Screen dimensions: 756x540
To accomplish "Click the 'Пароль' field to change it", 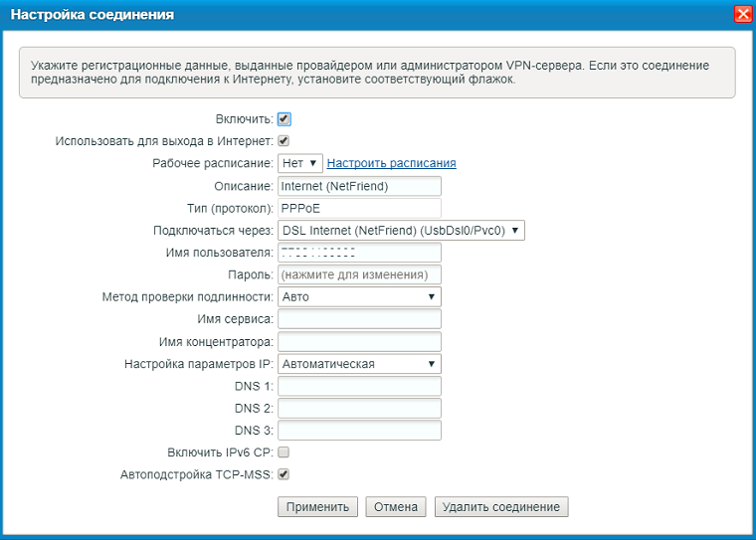I will pos(359,274).
